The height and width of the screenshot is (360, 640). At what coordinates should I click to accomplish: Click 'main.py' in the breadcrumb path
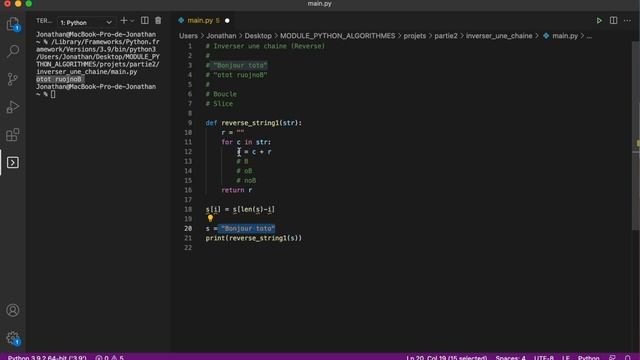[x=565, y=36]
